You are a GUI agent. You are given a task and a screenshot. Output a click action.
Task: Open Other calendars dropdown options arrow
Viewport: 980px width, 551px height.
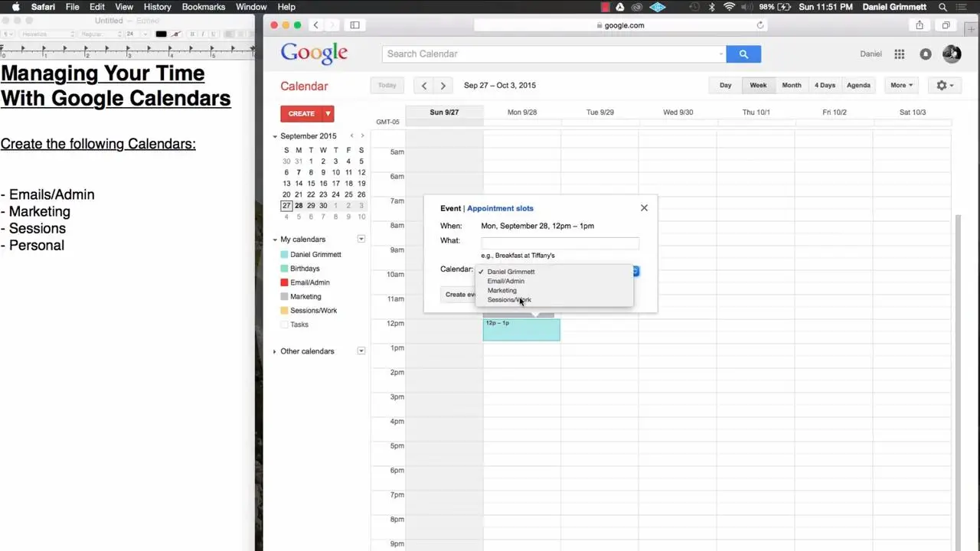(x=361, y=350)
